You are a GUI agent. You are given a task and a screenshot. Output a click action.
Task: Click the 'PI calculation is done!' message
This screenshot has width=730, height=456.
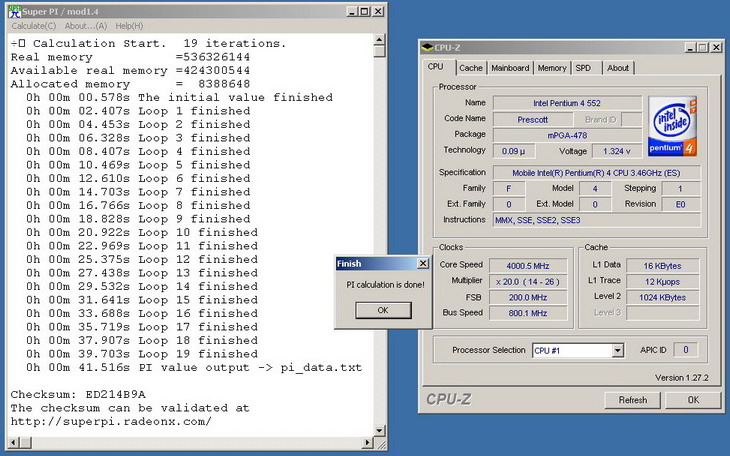(385, 285)
